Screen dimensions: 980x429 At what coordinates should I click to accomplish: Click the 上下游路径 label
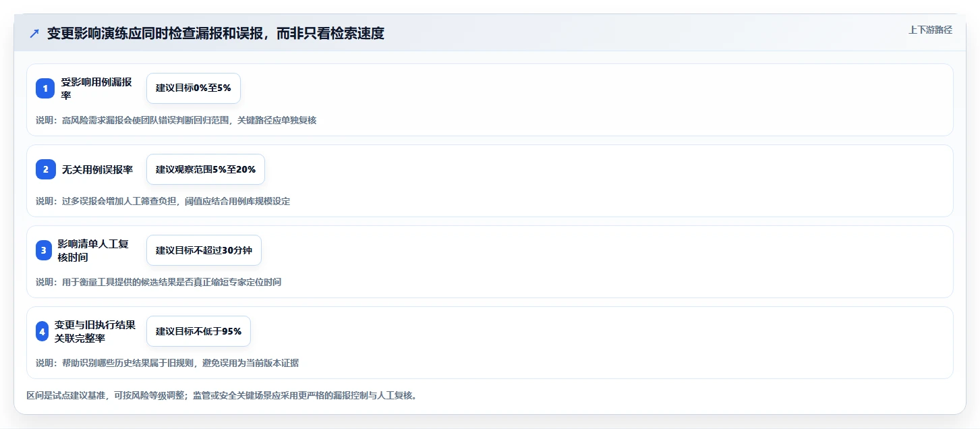[x=930, y=30]
